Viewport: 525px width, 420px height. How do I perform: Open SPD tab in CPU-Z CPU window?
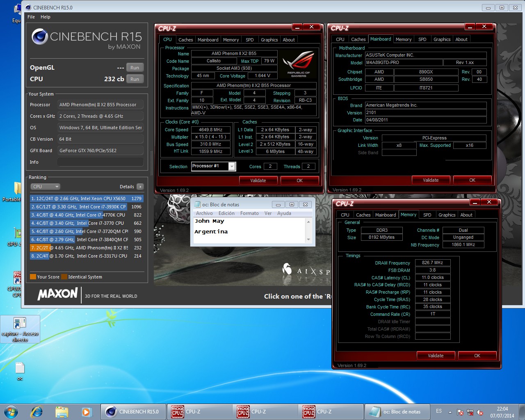pyautogui.click(x=249, y=40)
